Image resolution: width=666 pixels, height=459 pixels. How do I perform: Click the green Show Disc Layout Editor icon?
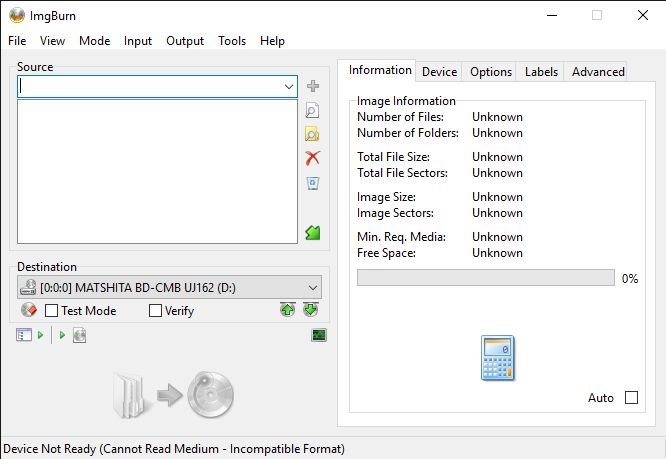(313, 232)
